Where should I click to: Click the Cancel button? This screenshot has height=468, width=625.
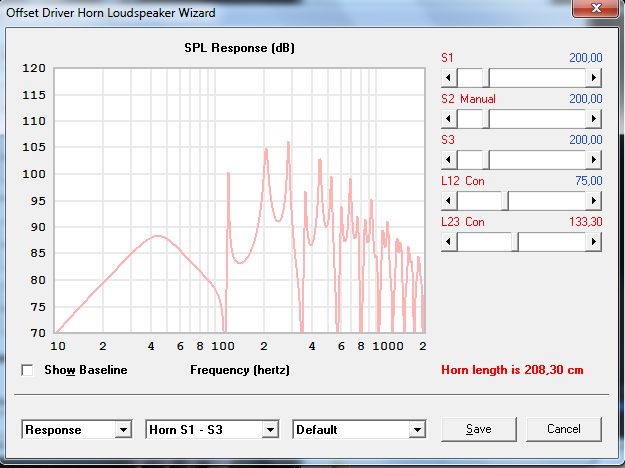[564, 429]
